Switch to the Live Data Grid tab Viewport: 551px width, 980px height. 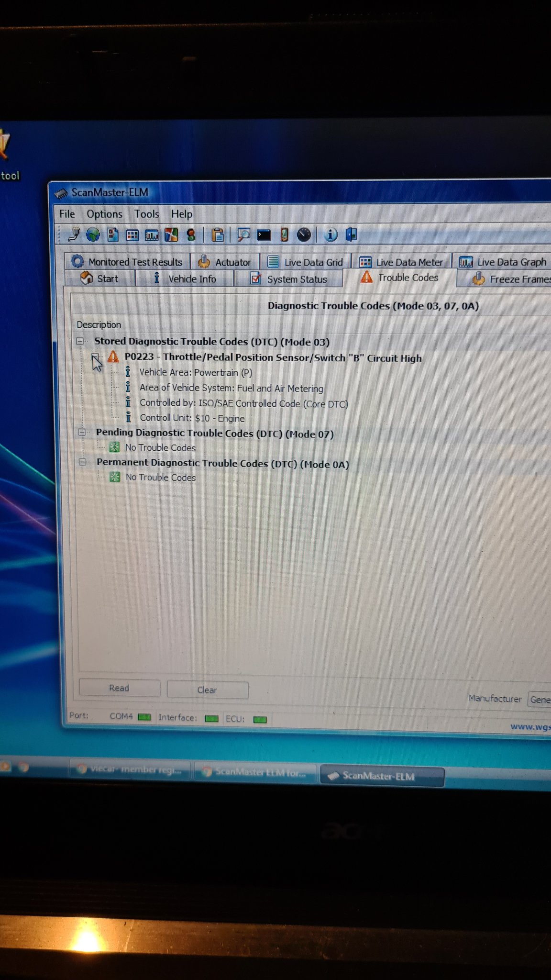click(305, 262)
